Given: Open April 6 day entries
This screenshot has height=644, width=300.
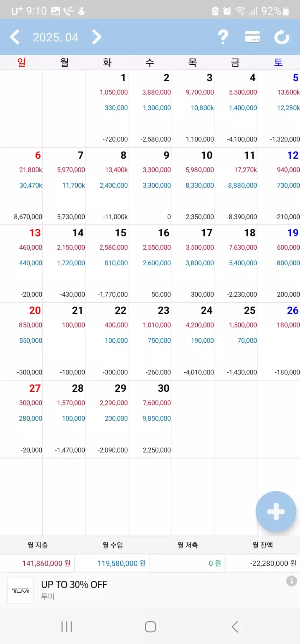Looking at the screenshot, I should tap(21, 186).
